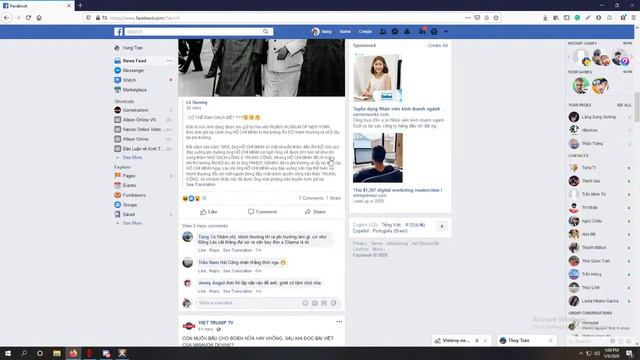Viewport: 640px width, 360px height.
Task: Open Pages in Explore section
Action: (x=125, y=176)
